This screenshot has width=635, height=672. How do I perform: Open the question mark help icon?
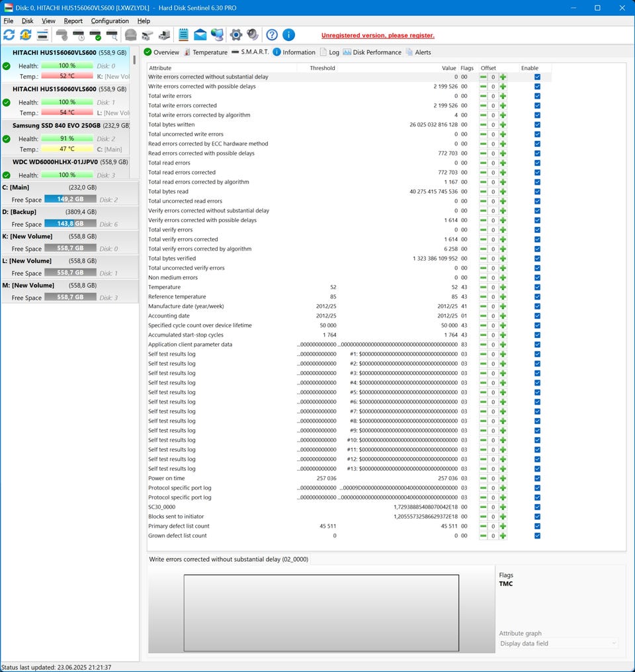click(x=272, y=34)
